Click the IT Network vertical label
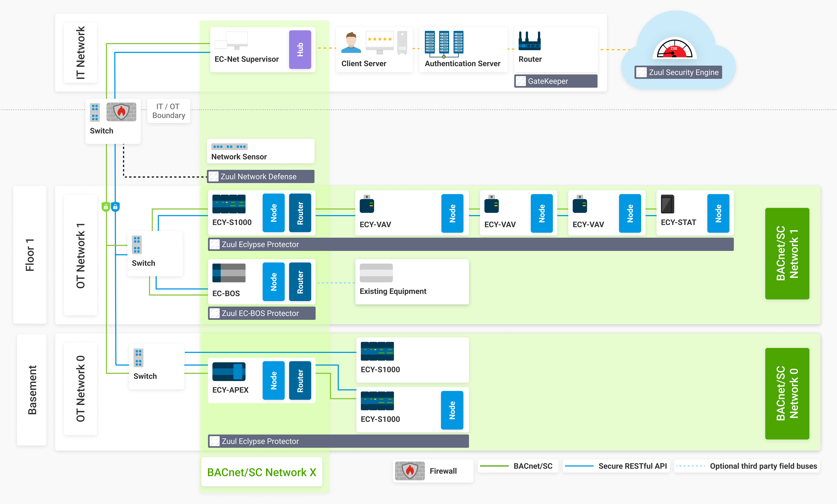This screenshot has width=837, height=504. coord(81,53)
